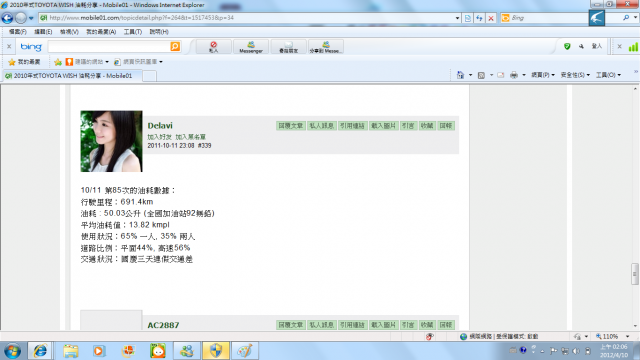
Task: Open the 我的最愛(A) menu
Action: [101, 31]
